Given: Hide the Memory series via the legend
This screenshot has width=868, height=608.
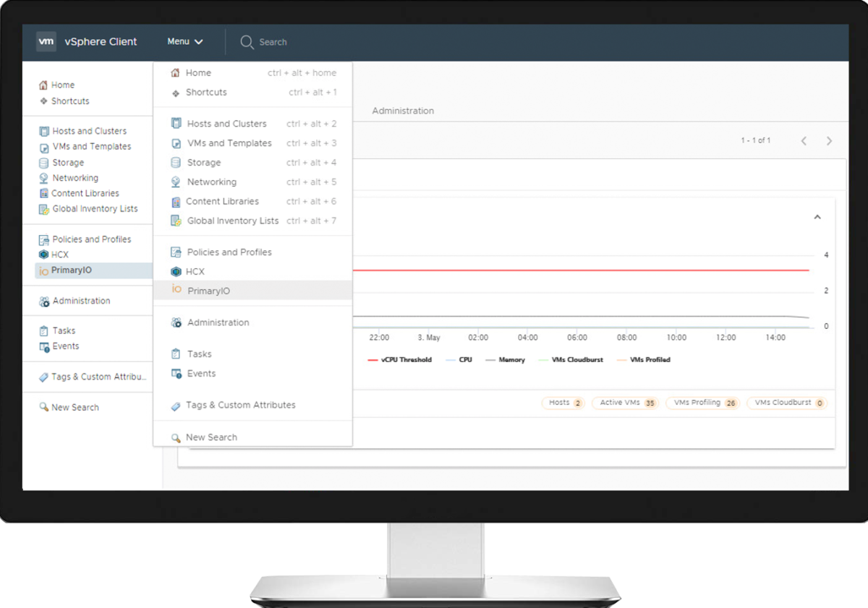Looking at the screenshot, I should (506, 360).
